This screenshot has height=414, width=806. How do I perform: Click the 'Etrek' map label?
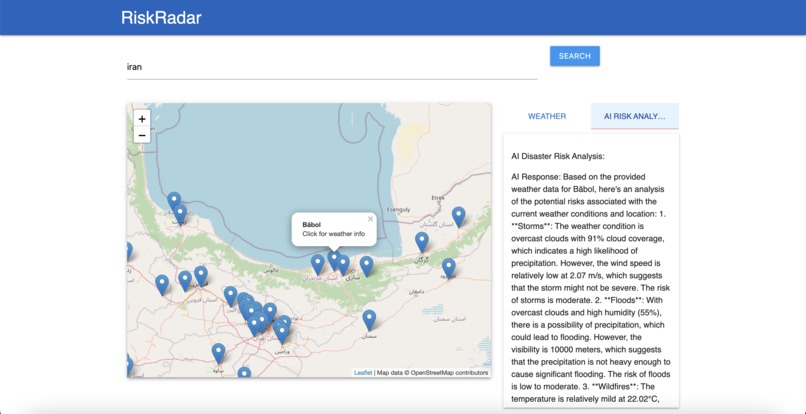437,197
